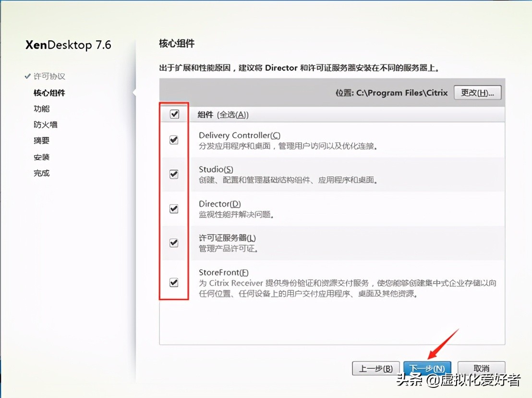Select 核心组件 step in sidebar
Image resolution: width=532 pixels, height=398 pixels.
point(49,93)
